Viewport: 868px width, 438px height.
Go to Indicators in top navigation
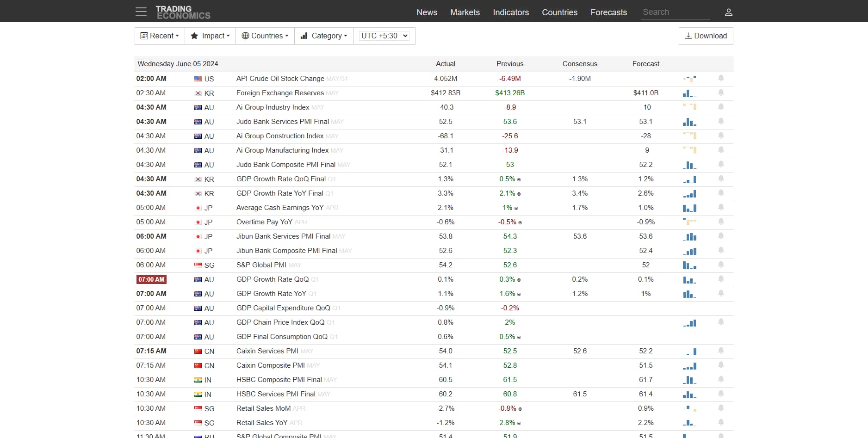point(511,12)
